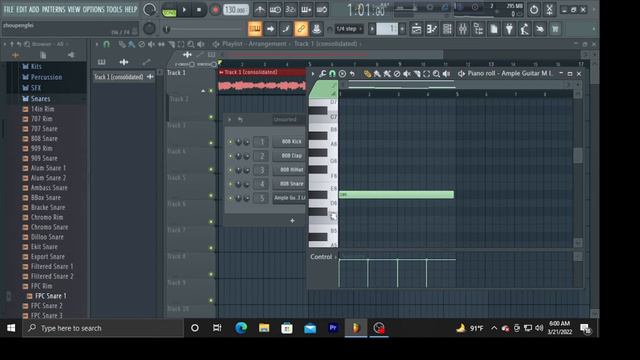Toggle the metronome icon
This screenshot has width=640, height=360.
coord(260,10)
